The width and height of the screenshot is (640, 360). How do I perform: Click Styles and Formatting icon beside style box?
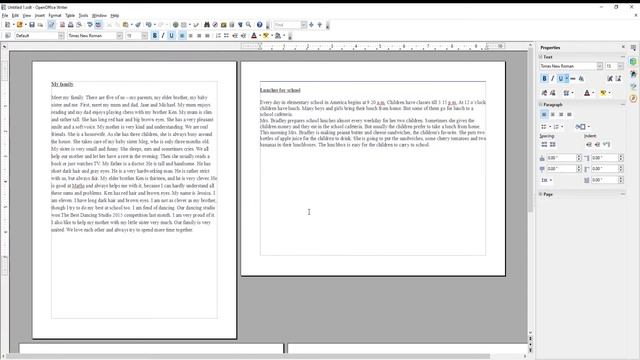pos(7,36)
